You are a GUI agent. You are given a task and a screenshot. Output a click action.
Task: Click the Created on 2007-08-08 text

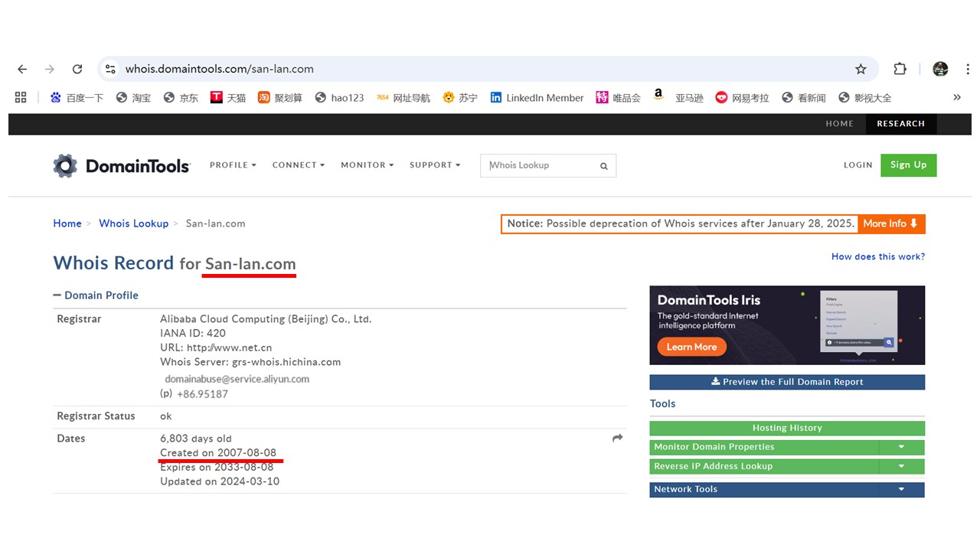point(218,453)
